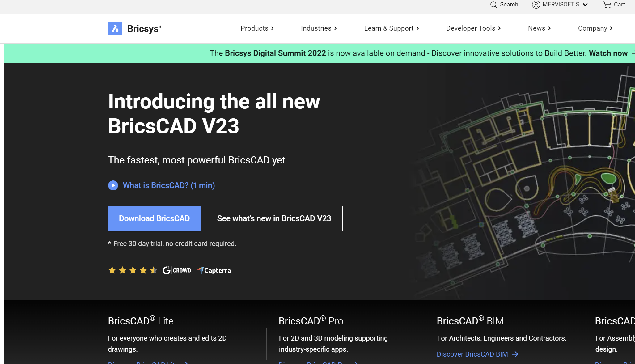Click the Bricsys logo icon
The height and width of the screenshot is (364, 635).
115,28
